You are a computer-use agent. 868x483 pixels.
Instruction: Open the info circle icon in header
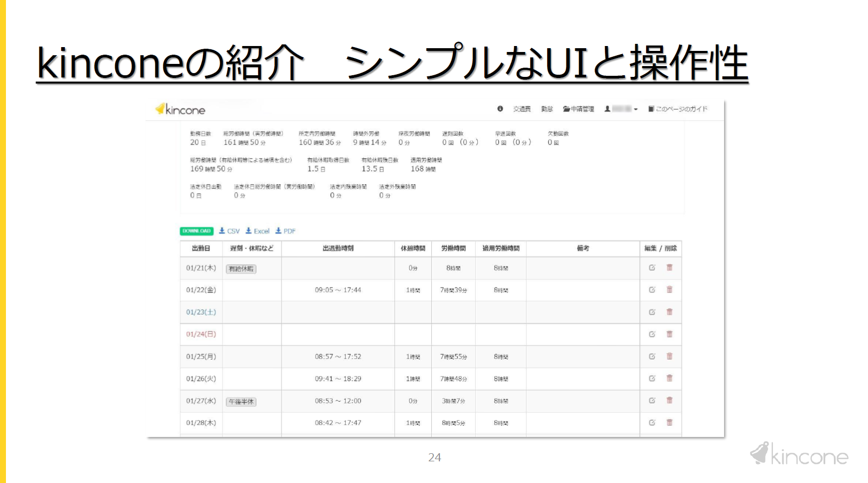pos(500,109)
